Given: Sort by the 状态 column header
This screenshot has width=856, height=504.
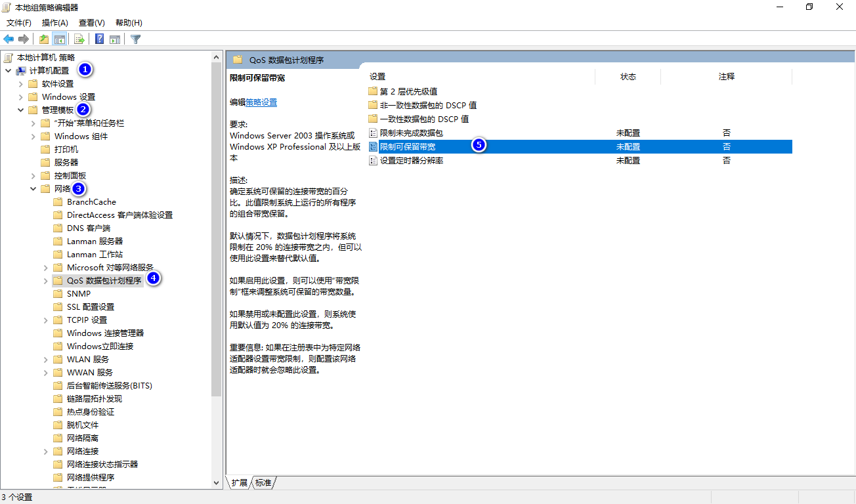Looking at the screenshot, I should 628,77.
